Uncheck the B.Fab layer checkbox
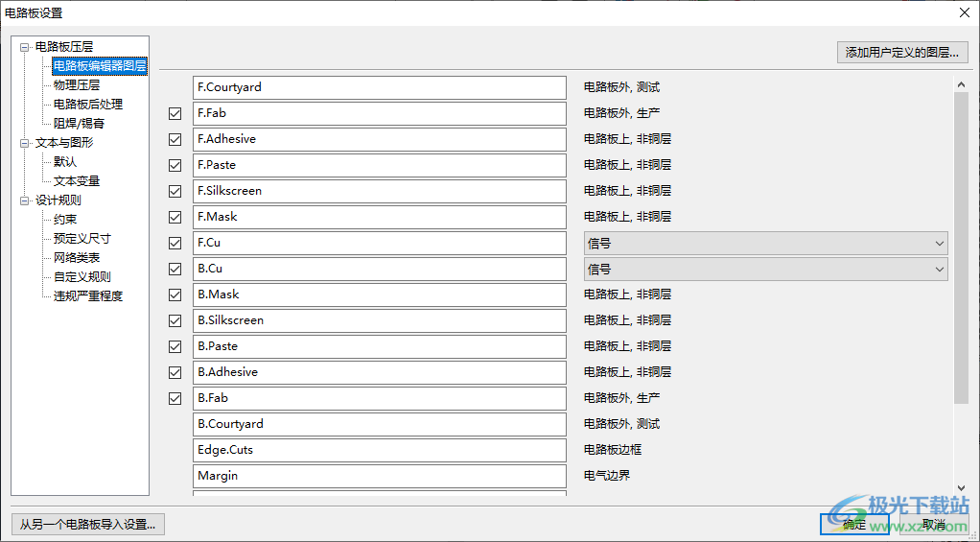The height and width of the screenshot is (542, 980). 175,399
